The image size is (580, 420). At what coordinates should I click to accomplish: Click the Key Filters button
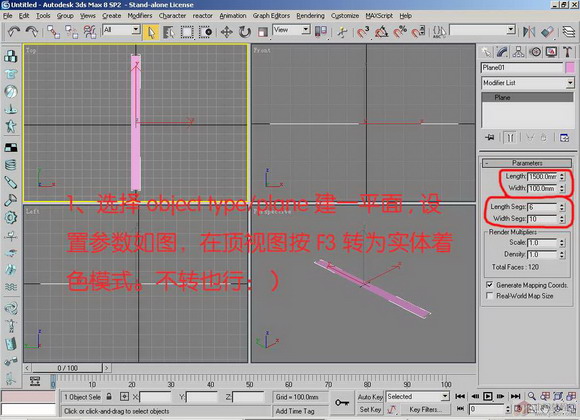coord(425,409)
